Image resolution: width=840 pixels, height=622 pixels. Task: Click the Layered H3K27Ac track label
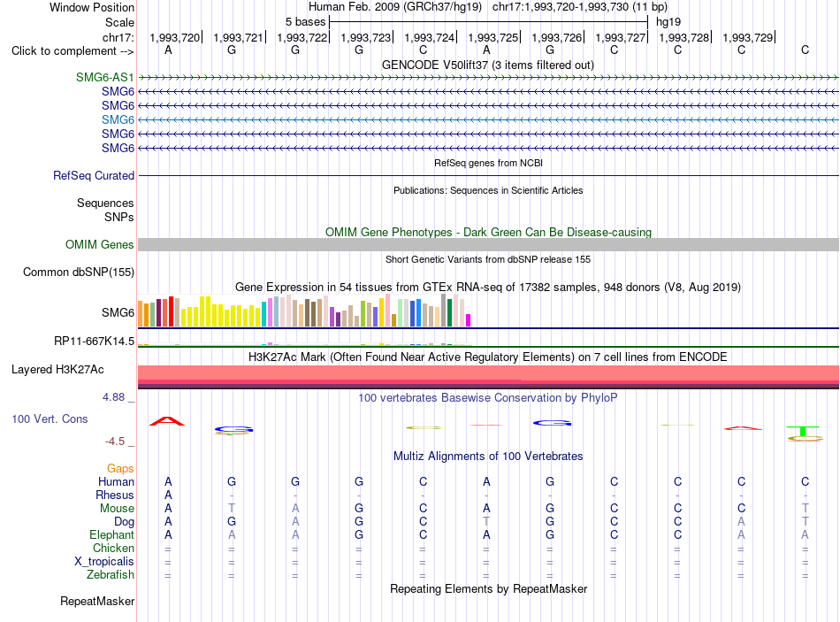pyautogui.click(x=57, y=370)
